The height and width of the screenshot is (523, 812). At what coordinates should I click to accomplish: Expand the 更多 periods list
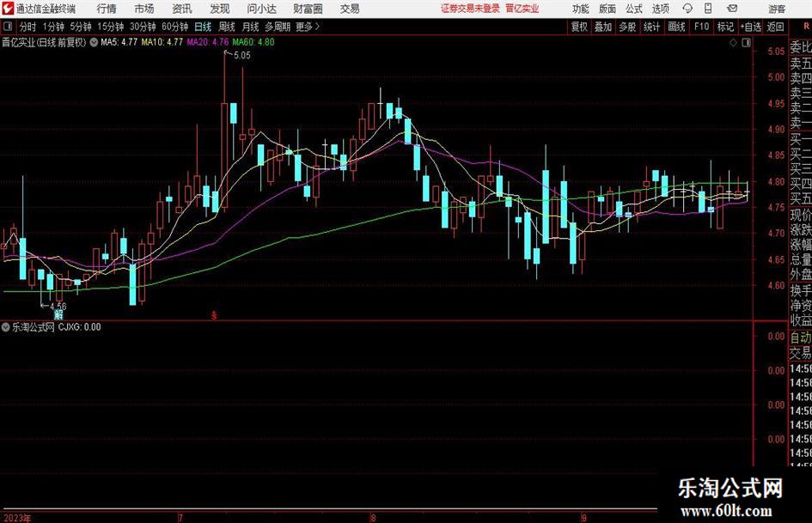click(x=308, y=27)
